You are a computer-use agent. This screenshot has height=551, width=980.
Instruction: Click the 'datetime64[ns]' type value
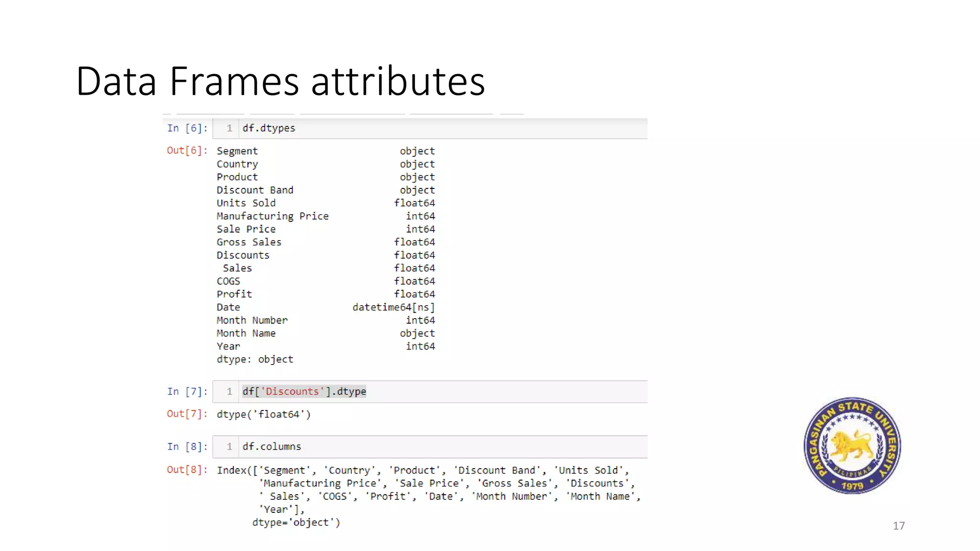point(394,308)
